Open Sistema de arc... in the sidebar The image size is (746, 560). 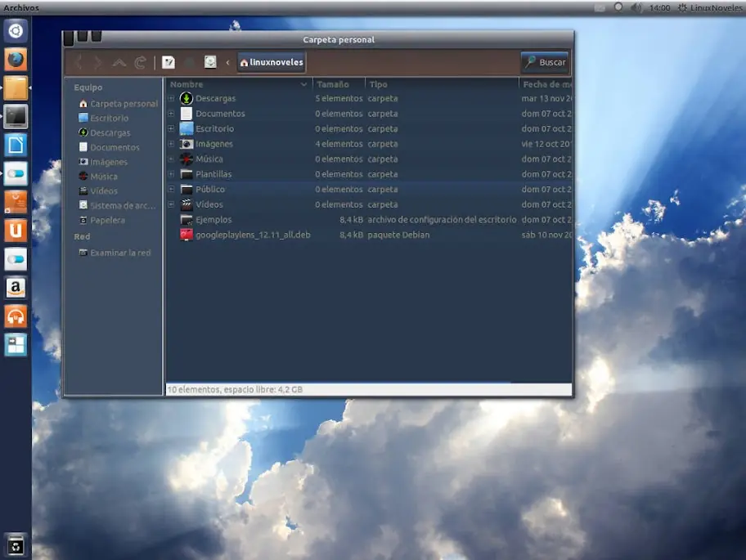pyautogui.click(x=118, y=205)
